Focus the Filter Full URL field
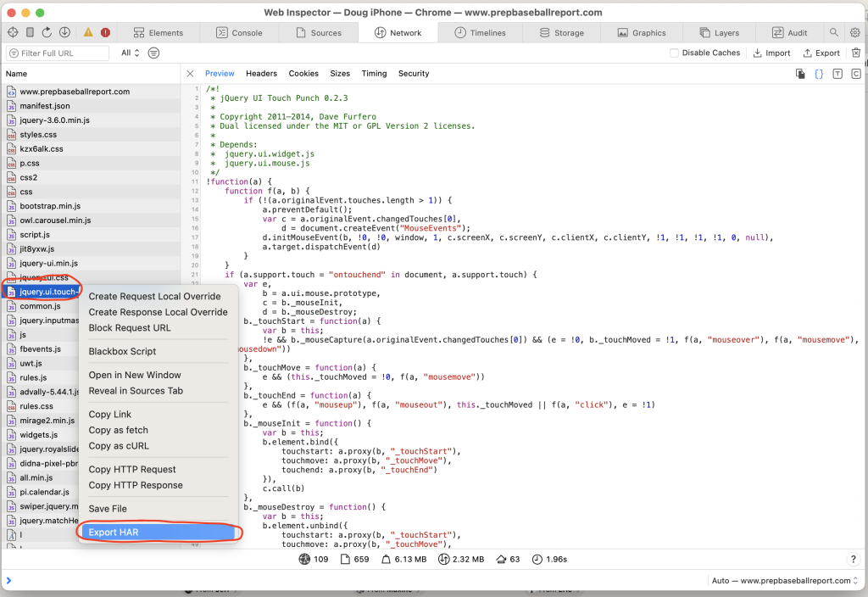 point(58,53)
